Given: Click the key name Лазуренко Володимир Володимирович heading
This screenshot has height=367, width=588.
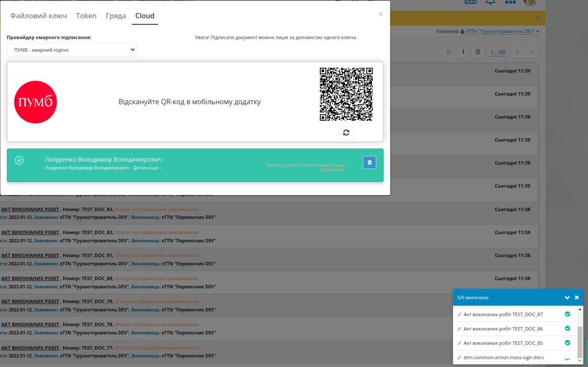Looking at the screenshot, I should tap(104, 159).
